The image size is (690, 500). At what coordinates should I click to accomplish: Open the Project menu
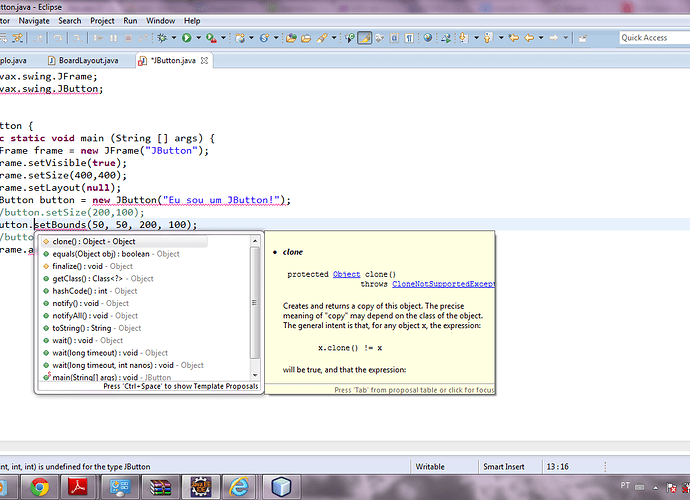(x=102, y=21)
